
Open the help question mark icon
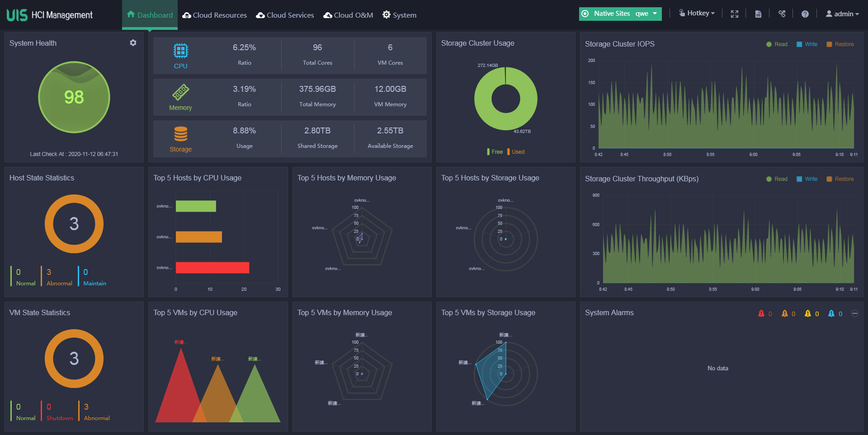[x=805, y=14]
